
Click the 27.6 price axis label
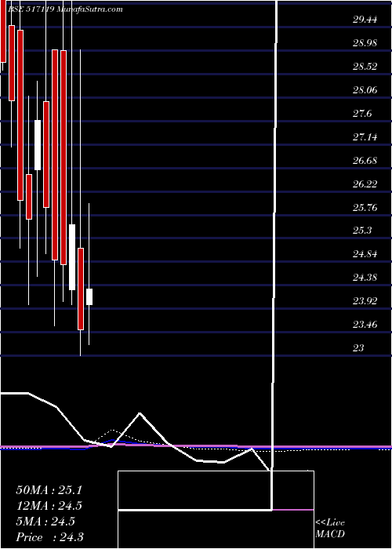pos(362,114)
